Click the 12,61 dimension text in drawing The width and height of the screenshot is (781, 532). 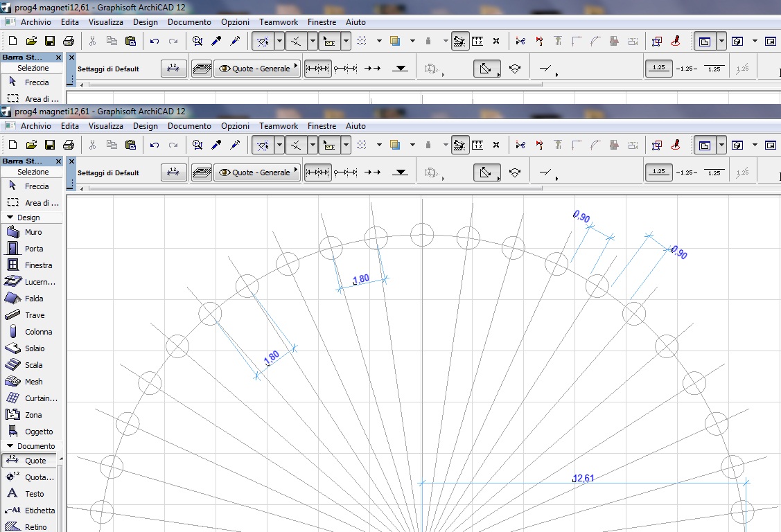[583, 478]
